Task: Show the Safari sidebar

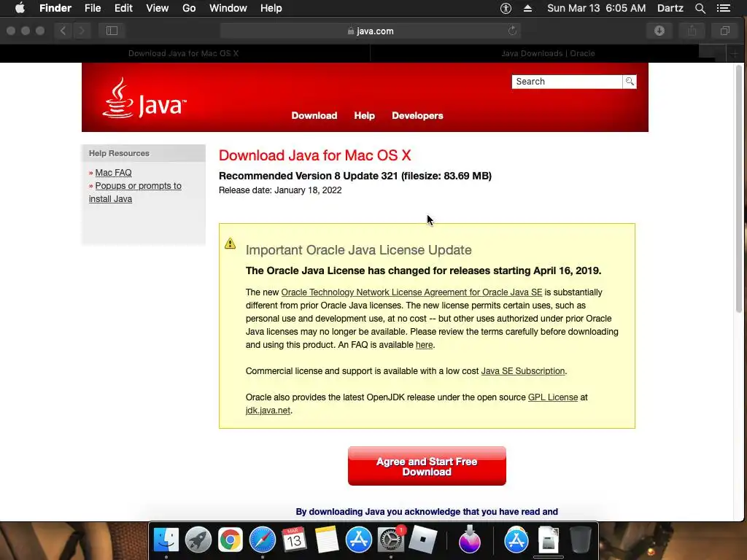Action: [112, 31]
